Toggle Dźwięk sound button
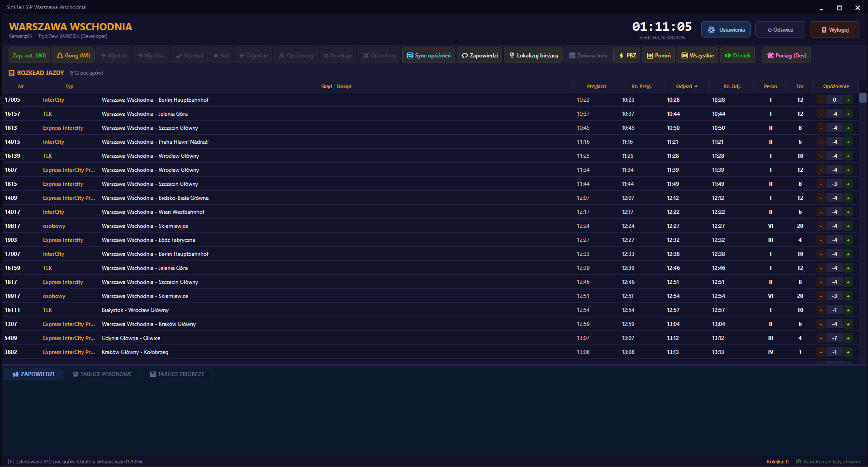868x467 pixels. pos(737,56)
